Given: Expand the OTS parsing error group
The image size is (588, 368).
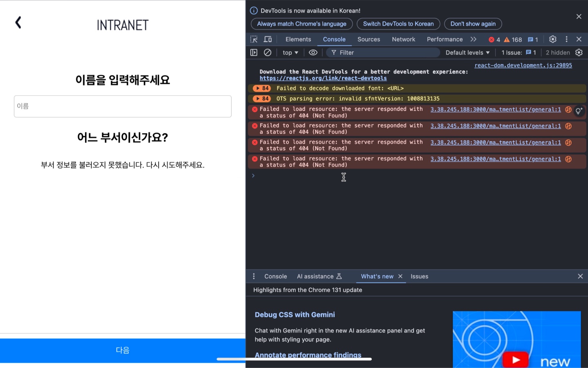Looking at the screenshot, I should 262,99.
